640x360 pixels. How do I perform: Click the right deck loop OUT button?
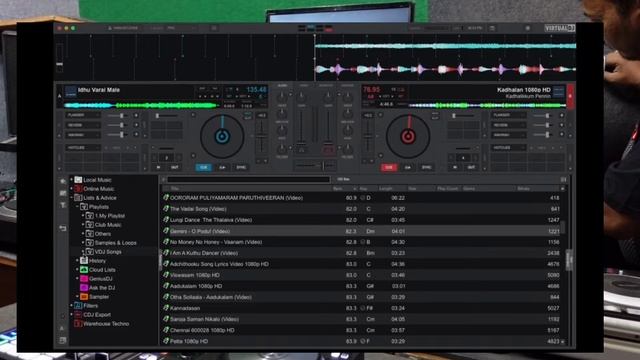[x=471, y=167]
